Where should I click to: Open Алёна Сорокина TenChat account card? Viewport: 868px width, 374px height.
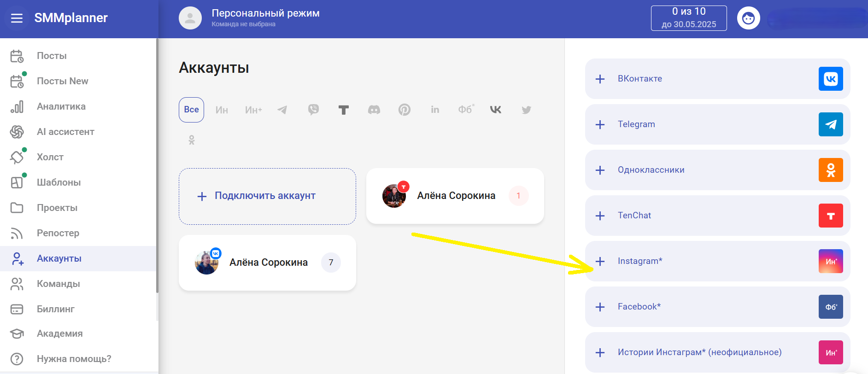pos(455,196)
